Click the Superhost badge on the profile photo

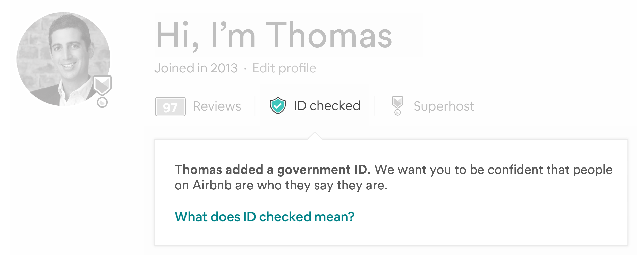click(x=103, y=85)
